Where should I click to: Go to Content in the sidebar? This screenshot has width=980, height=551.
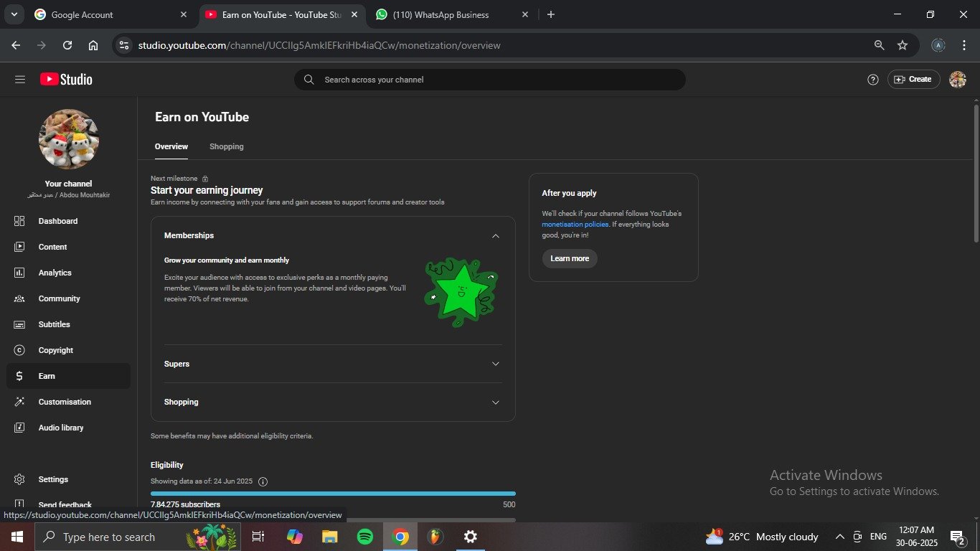[68, 247]
